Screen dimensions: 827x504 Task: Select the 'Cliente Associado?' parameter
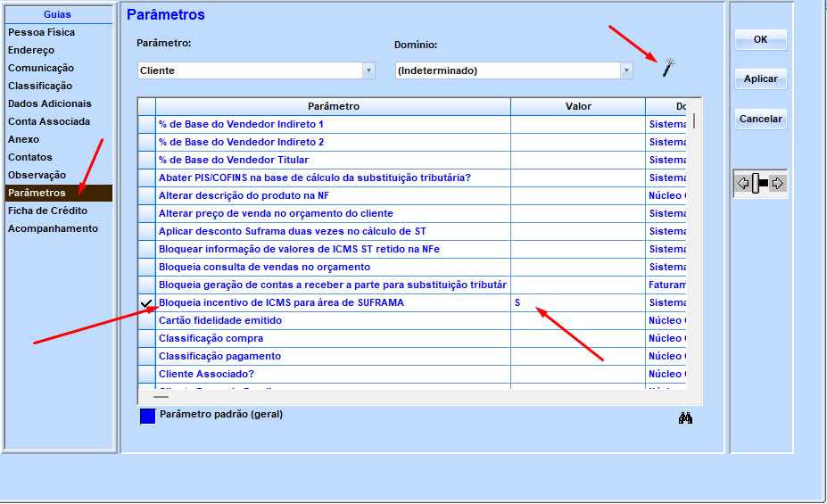(334, 375)
